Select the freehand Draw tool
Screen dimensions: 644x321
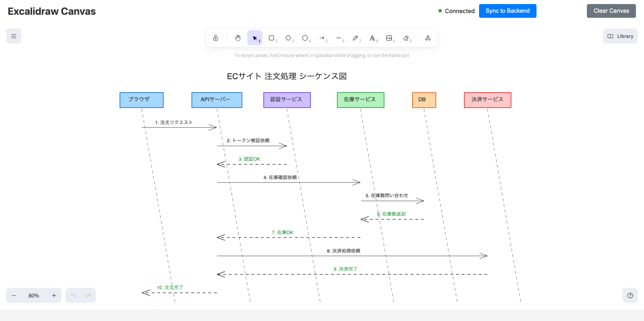[356, 38]
